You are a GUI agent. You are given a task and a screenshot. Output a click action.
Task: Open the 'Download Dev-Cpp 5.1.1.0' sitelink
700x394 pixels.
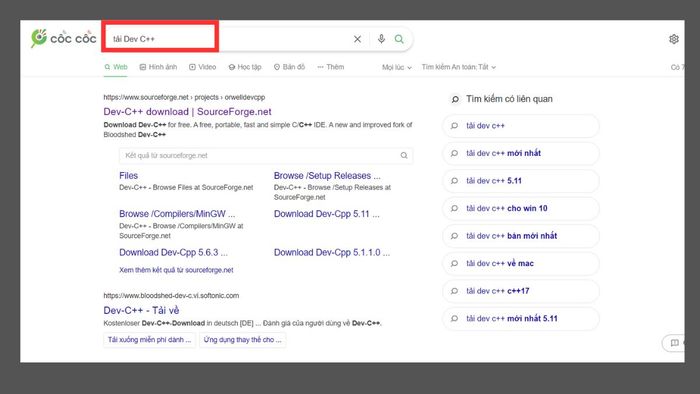[332, 252]
